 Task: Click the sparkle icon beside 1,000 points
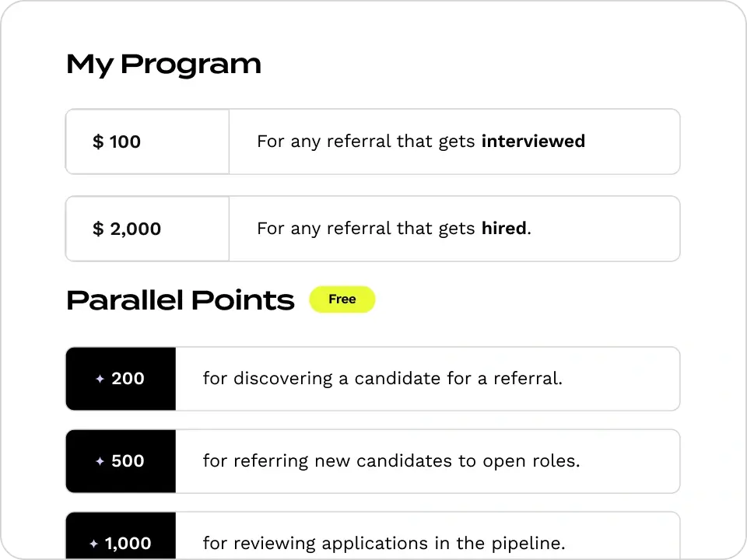pos(94,544)
